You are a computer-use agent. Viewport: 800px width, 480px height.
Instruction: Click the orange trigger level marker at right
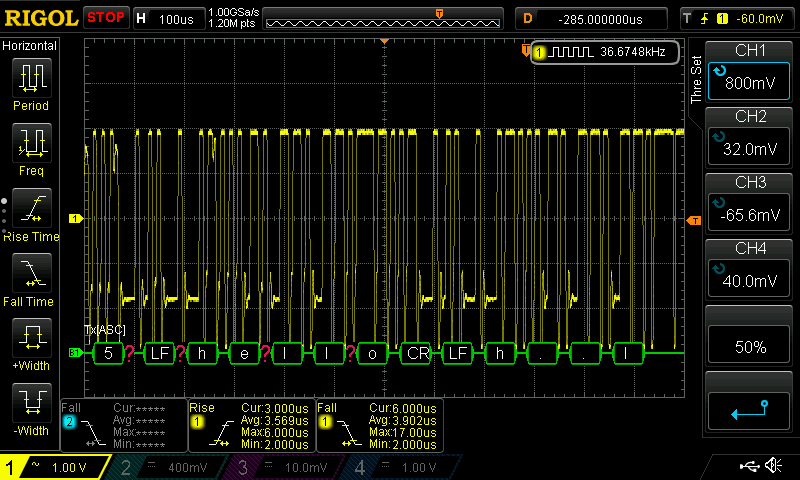coord(694,220)
